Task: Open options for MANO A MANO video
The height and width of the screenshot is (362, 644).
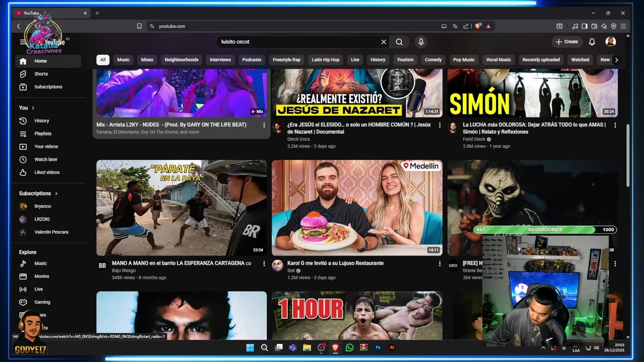Action: (264, 264)
